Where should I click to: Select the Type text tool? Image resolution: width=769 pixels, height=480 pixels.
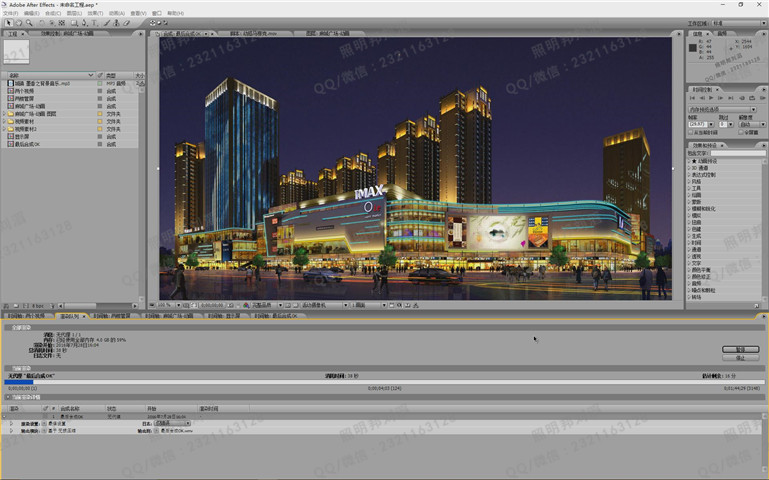pyautogui.click(x=94, y=23)
